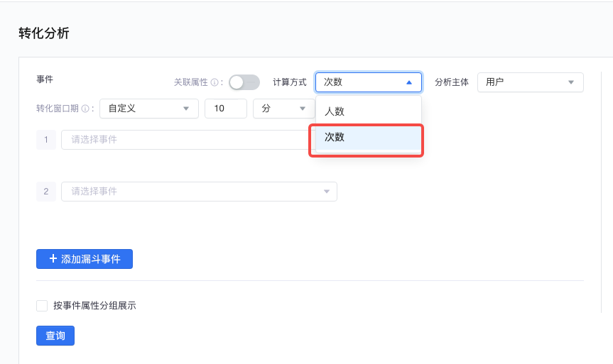Click arrow of 分 unit dropdown
Image resolution: width=613 pixels, height=364 pixels.
point(302,109)
